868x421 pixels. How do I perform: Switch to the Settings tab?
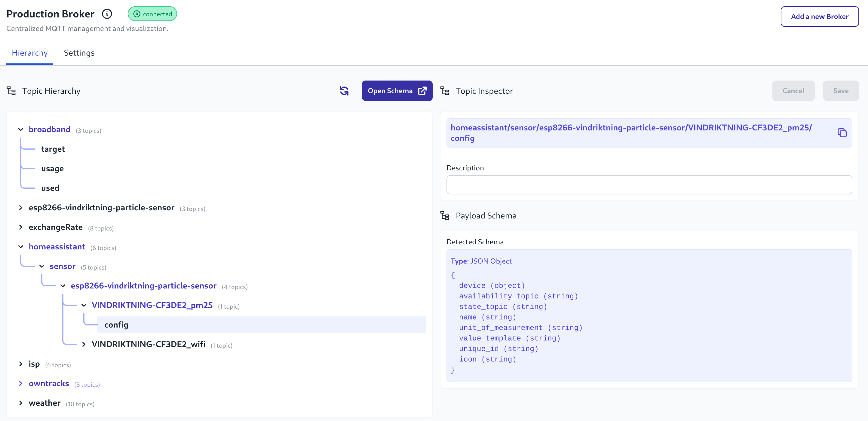[79, 53]
